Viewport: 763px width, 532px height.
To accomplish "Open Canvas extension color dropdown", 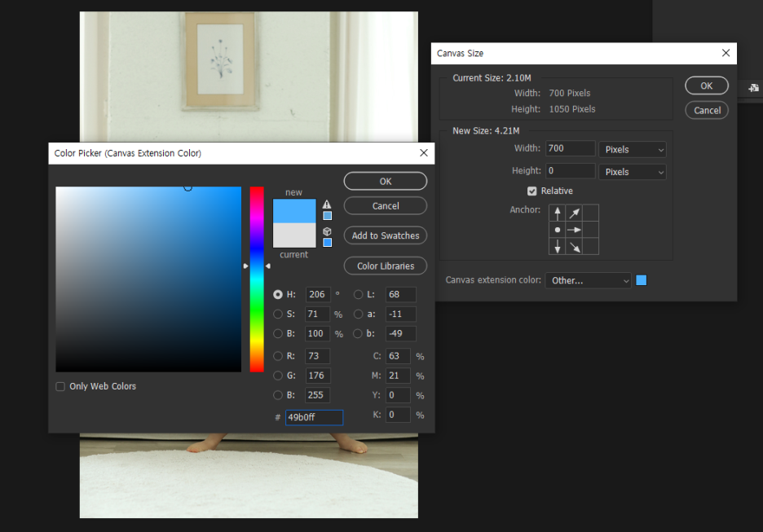I will [x=589, y=280].
